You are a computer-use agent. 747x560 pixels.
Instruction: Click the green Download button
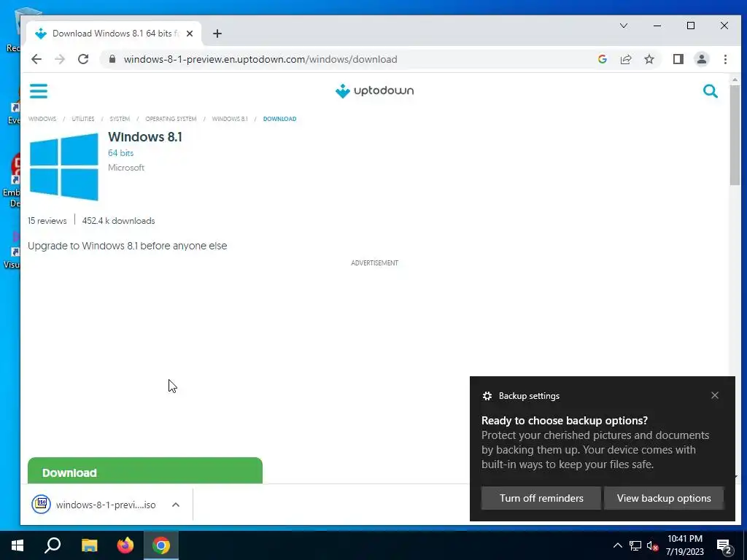click(145, 470)
